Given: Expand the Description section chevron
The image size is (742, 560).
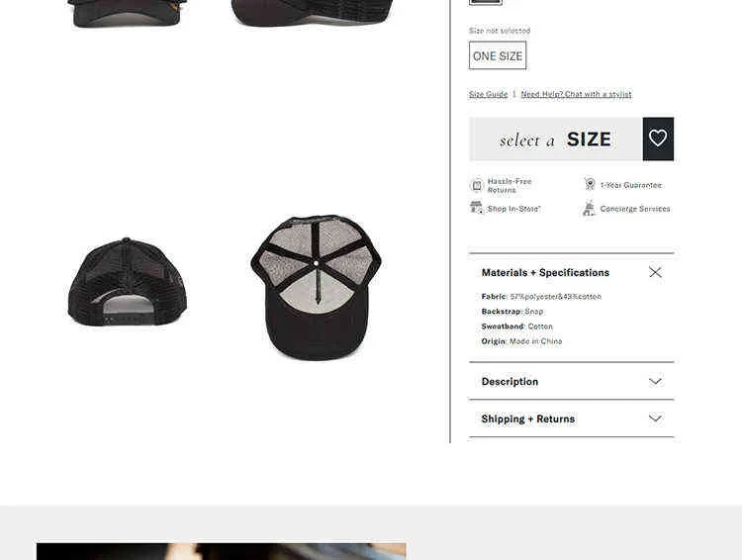Looking at the screenshot, I should click(x=655, y=381).
